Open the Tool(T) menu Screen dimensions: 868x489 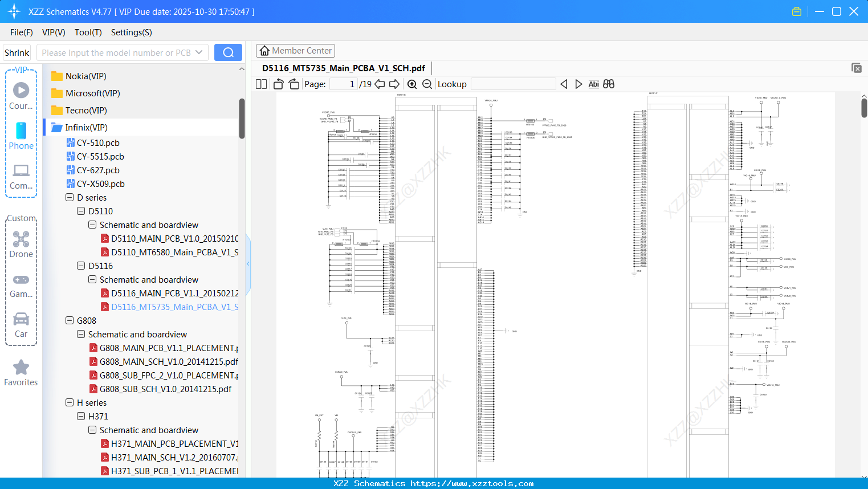(88, 32)
